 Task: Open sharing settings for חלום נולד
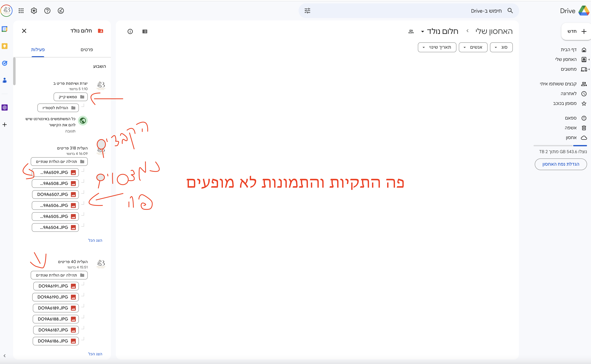point(411,31)
